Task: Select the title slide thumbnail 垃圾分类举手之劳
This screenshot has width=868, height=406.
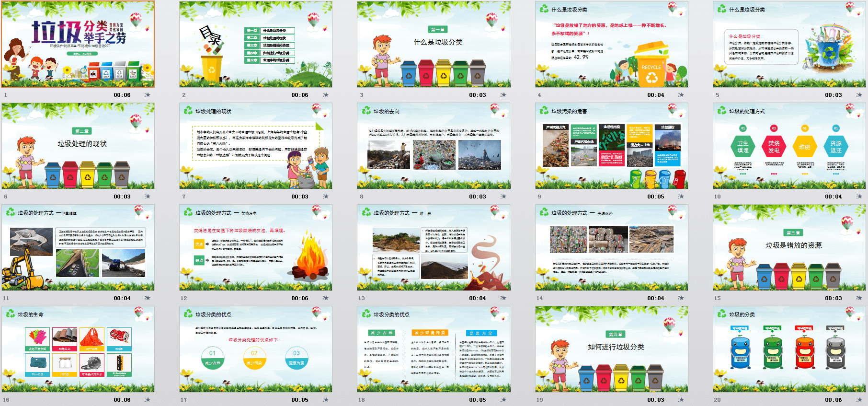Action: click(x=78, y=44)
